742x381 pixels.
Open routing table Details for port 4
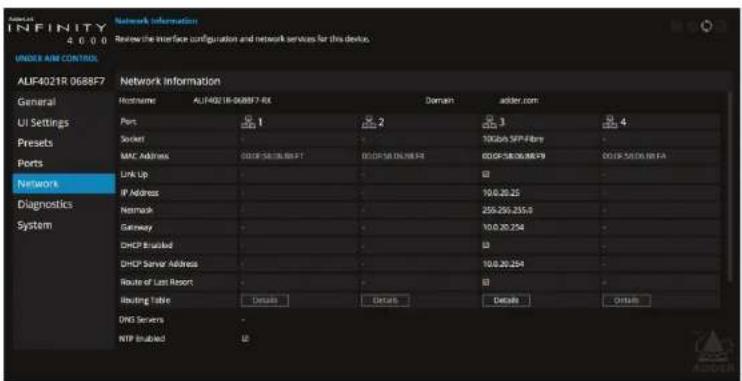coord(627,301)
